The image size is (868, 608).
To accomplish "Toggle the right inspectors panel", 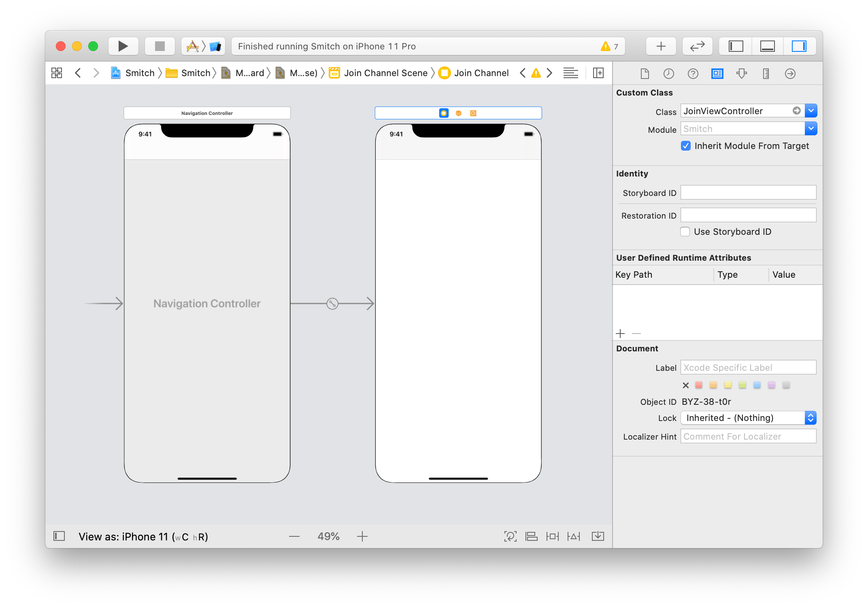I will coord(799,46).
